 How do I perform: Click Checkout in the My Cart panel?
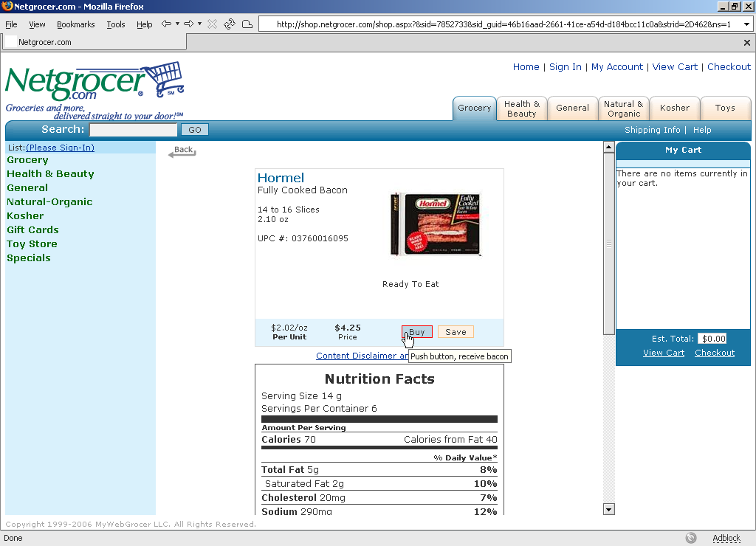pos(715,353)
